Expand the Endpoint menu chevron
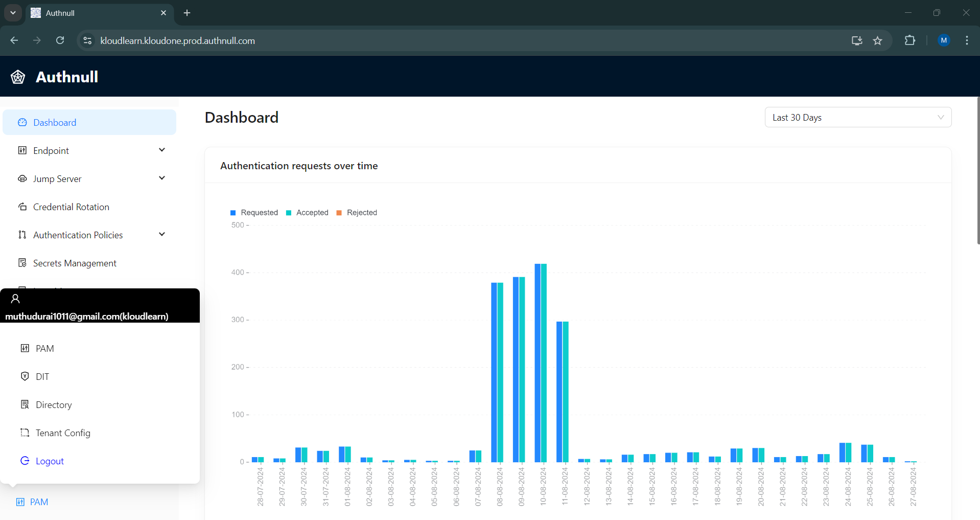980x520 pixels. (x=162, y=150)
